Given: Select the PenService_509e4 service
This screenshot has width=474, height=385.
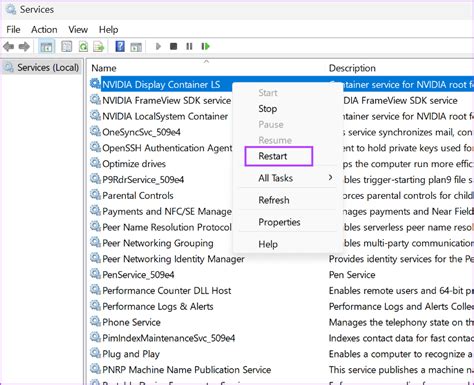Looking at the screenshot, I should tap(138, 275).
